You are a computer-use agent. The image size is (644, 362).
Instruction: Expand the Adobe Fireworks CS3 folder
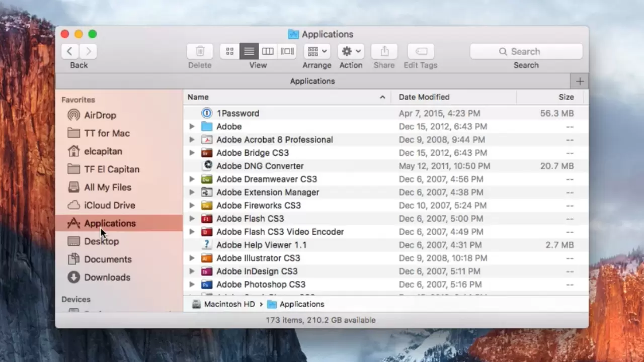coord(192,205)
